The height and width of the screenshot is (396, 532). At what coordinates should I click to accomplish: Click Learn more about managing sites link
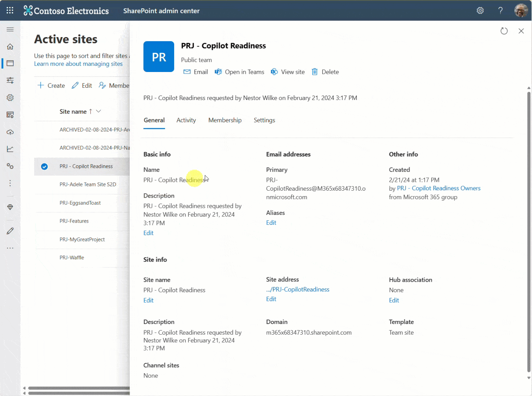tap(78, 64)
